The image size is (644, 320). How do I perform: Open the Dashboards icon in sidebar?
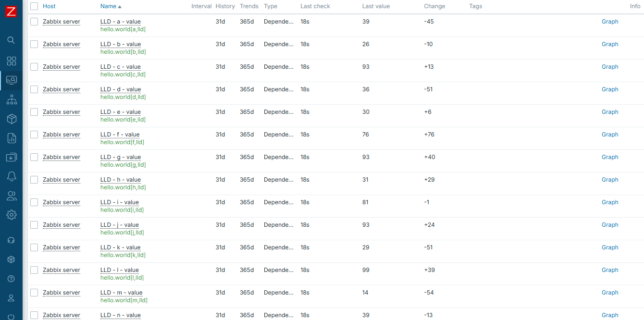point(11,61)
